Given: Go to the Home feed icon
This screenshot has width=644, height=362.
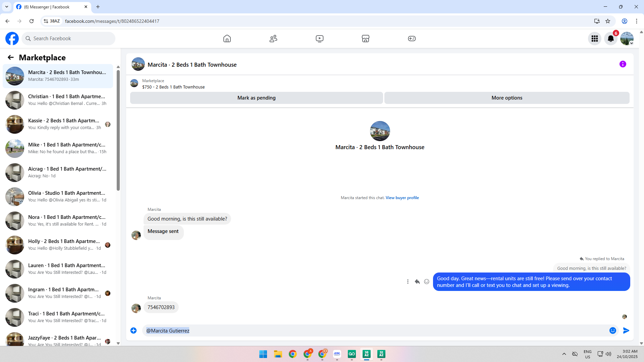Looking at the screenshot, I should tap(227, 39).
